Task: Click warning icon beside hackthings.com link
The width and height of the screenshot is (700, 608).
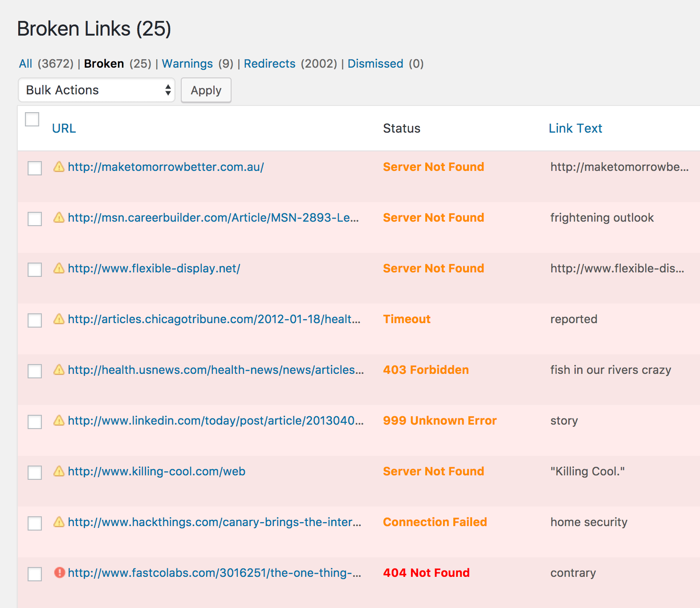Action: pyautogui.click(x=59, y=522)
